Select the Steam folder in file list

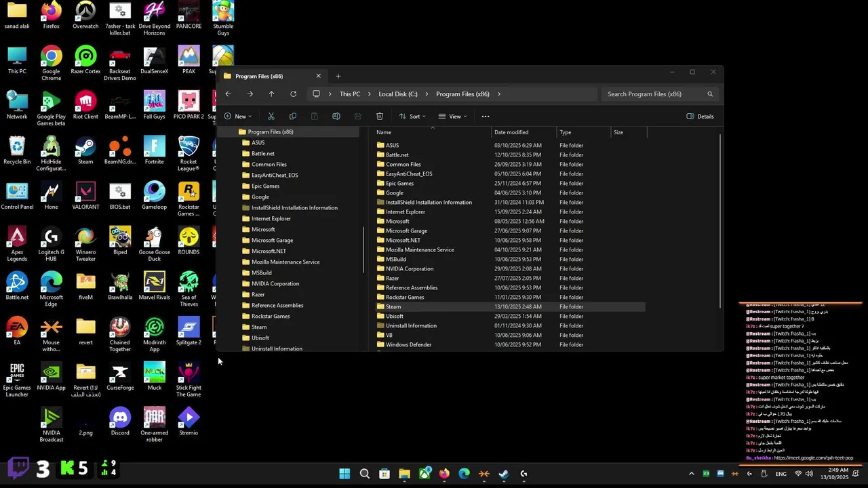tap(509, 306)
